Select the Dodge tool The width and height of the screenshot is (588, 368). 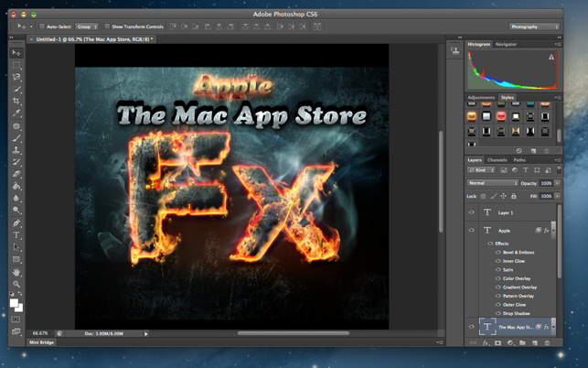pyautogui.click(x=16, y=210)
